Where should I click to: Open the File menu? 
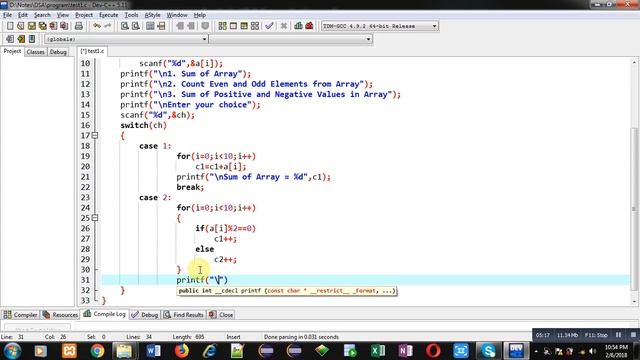(x=7, y=15)
